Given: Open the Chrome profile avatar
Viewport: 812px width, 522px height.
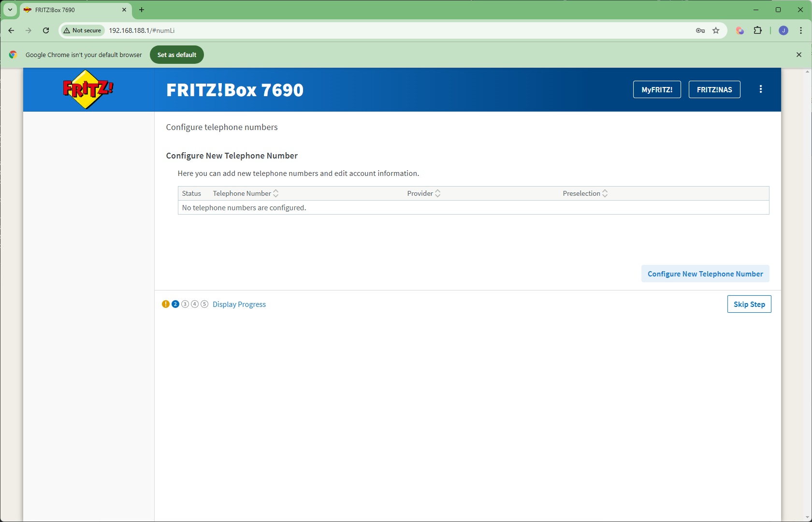Looking at the screenshot, I should (x=783, y=30).
